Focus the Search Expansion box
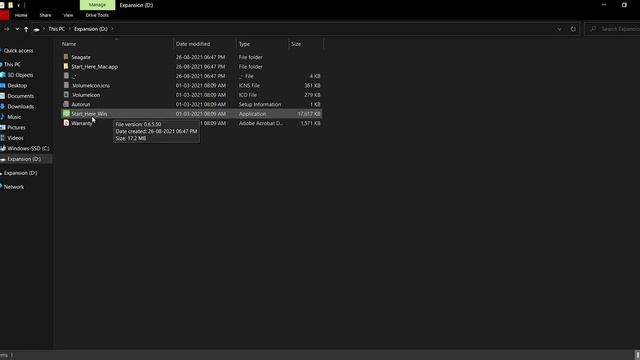 [x=612, y=29]
